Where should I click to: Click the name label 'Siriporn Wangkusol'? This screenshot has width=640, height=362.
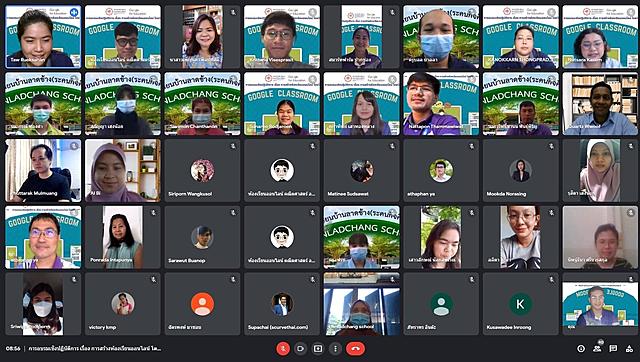(190, 194)
